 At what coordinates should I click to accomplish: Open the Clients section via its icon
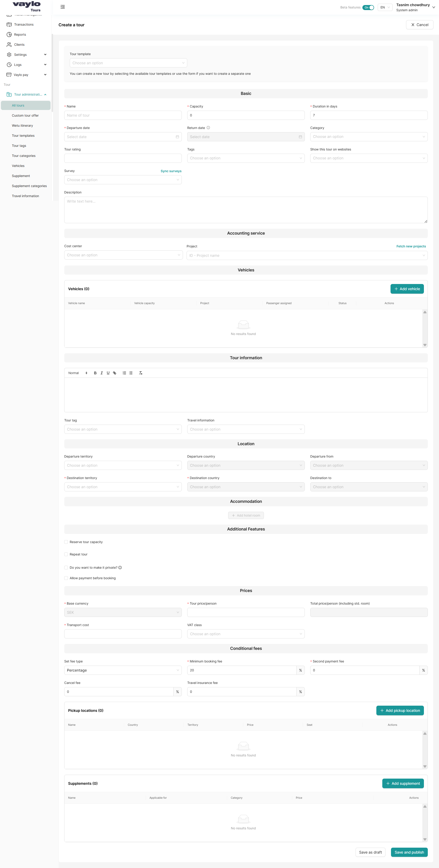(x=9, y=45)
